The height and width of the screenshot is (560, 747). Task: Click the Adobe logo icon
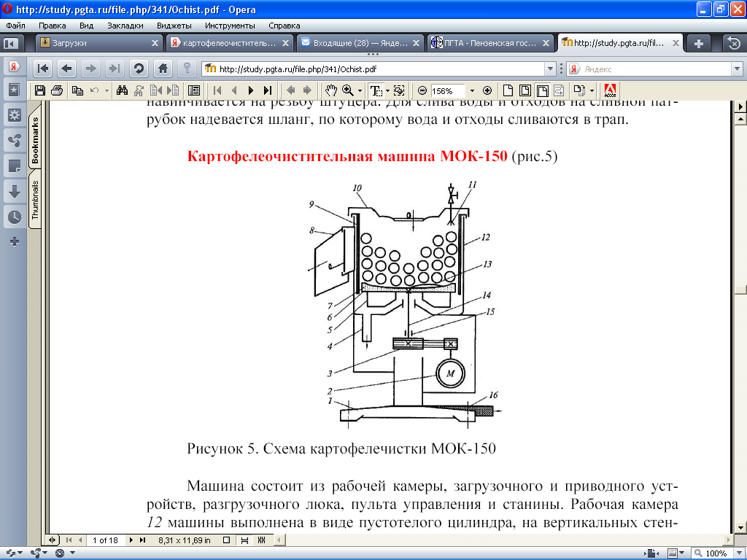coord(610,90)
